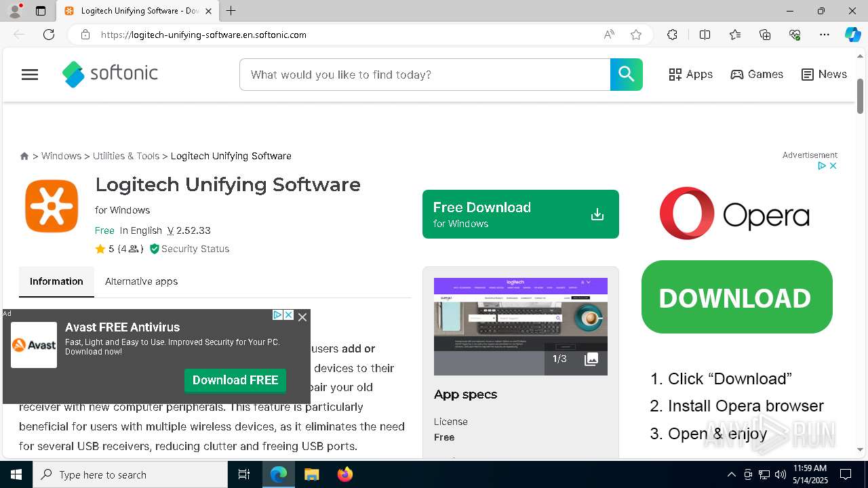Show hidden system tray icons
This screenshot has height=488, width=868.
coord(731,474)
